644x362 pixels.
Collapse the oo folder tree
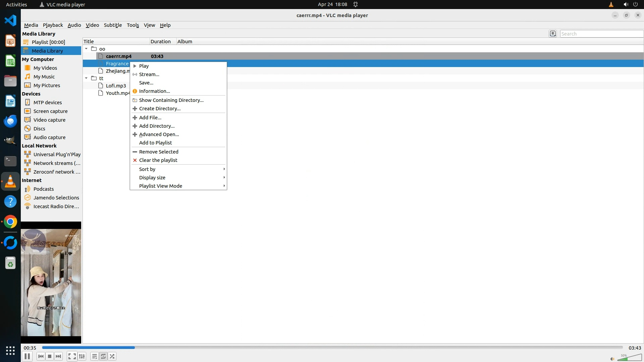86,49
